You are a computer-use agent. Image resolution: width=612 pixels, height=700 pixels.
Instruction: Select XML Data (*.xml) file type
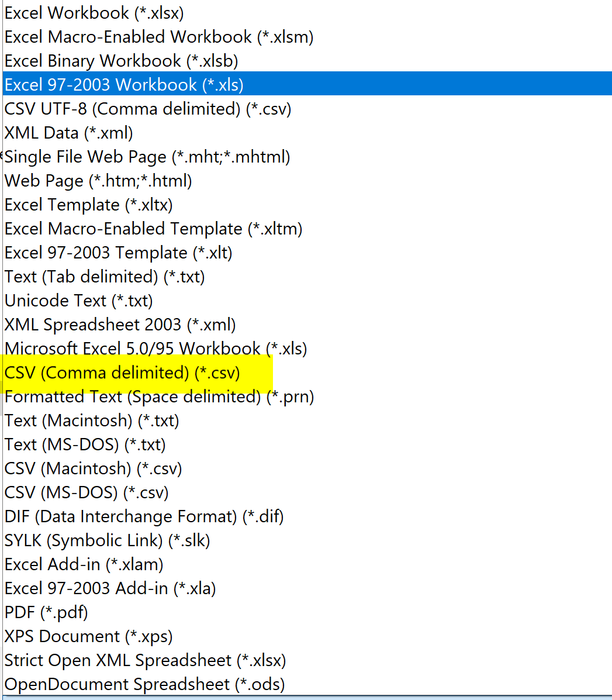click(307, 133)
